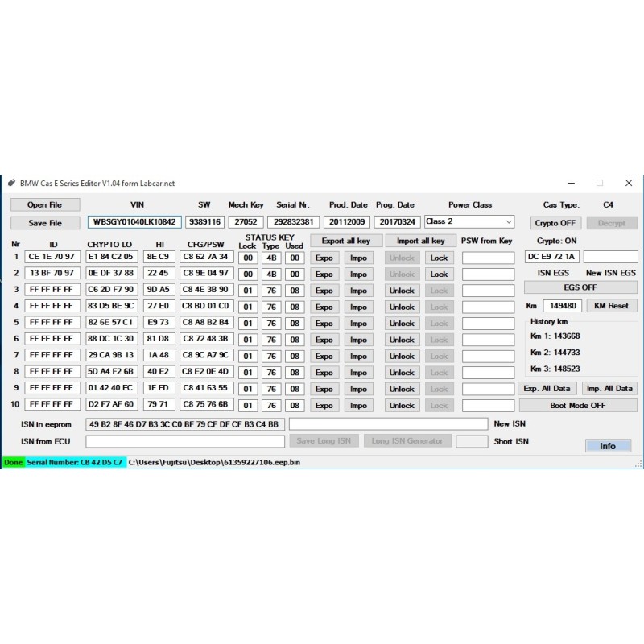Unlock key number 3
The height and width of the screenshot is (644, 644).
coord(402,291)
